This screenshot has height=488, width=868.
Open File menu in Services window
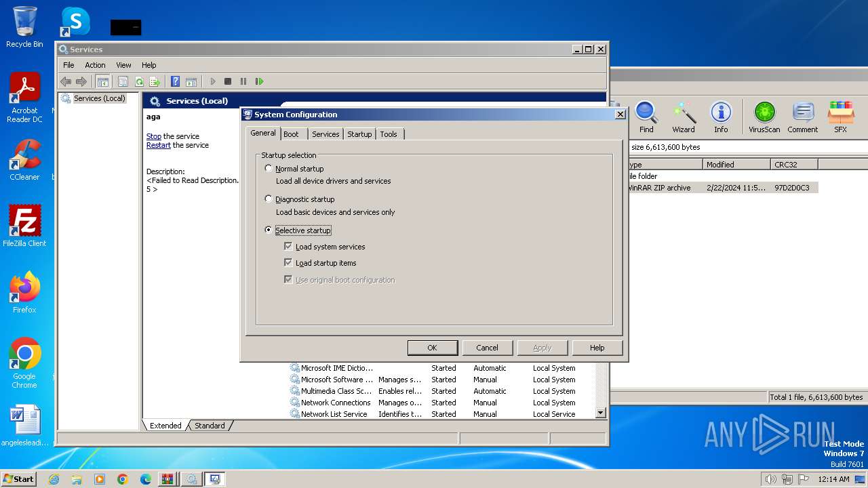(x=68, y=65)
